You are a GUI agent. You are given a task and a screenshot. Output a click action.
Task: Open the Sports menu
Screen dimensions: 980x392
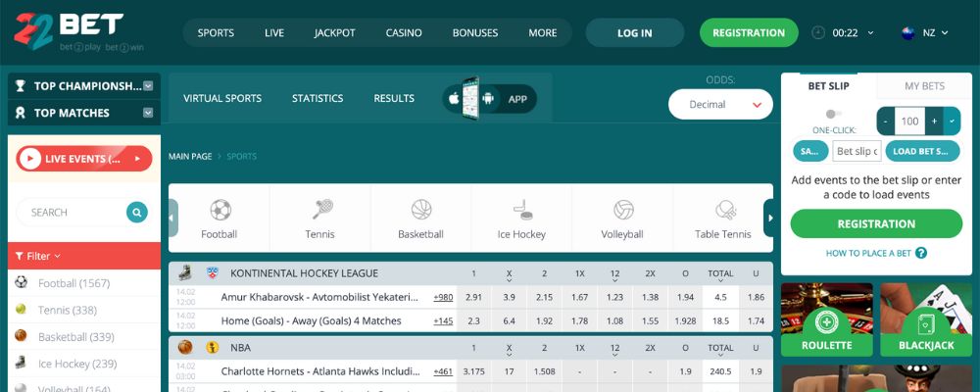point(216,33)
